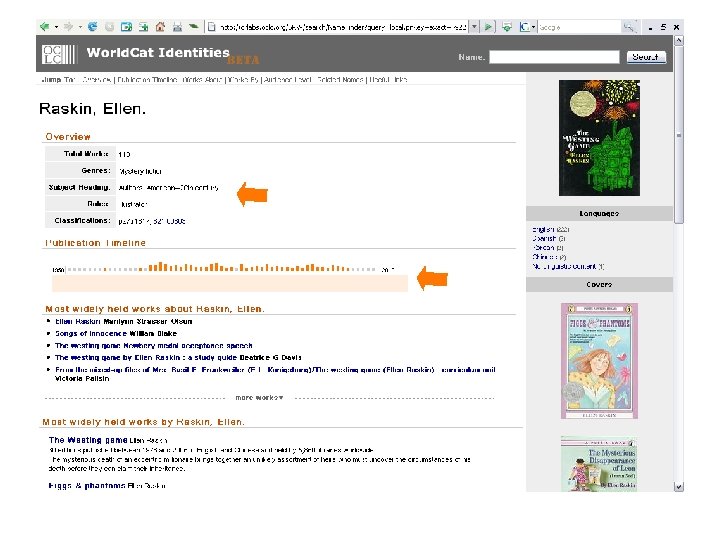This screenshot has height=540, width=720.
Task: Click the browser Back arrow button
Action: (45, 27)
